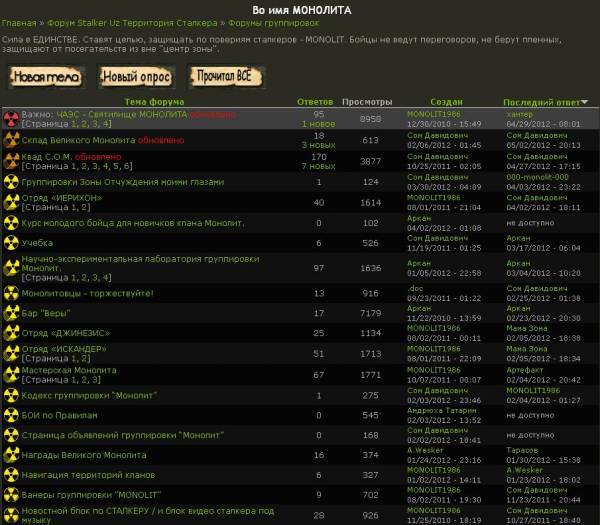Open Банеры группировки "MONOLIT" topic
Image resolution: width=600 pixels, height=525 pixels.
point(91,495)
